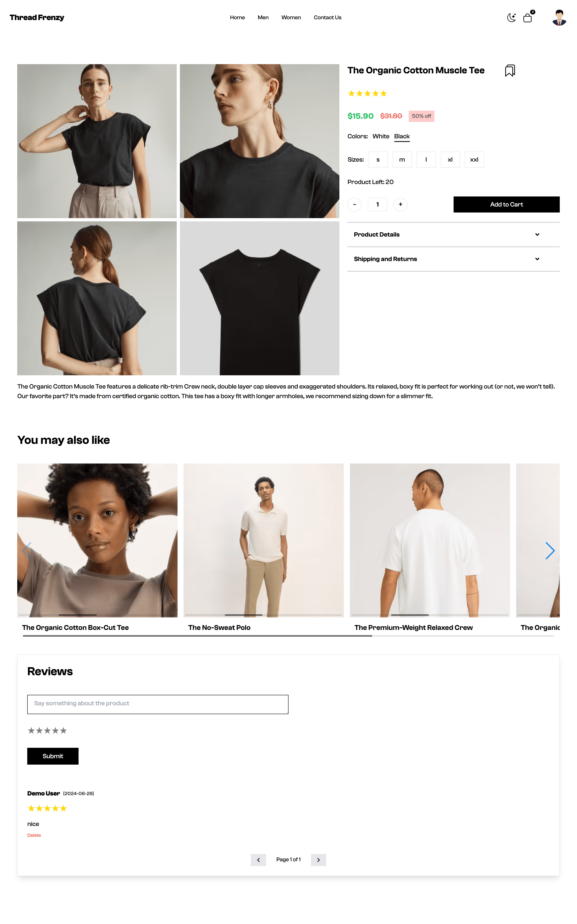577x924 pixels.
Task: Expand Shipping and Returns section
Action: (x=453, y=259)
